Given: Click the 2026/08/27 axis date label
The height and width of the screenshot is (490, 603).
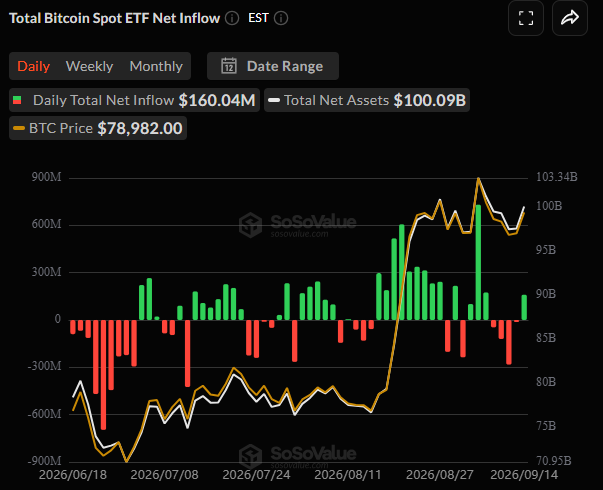Looking at the screenshot, I should point(440,475).
